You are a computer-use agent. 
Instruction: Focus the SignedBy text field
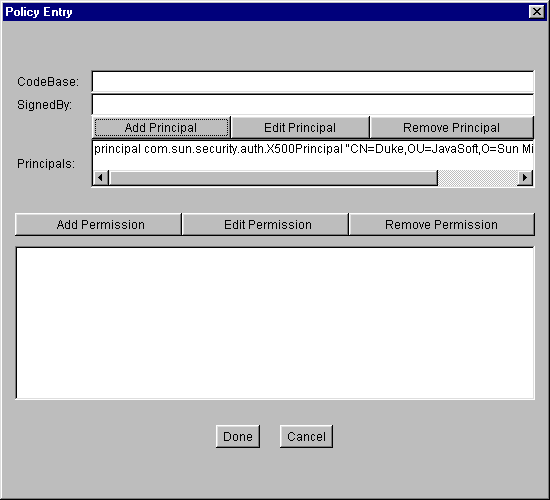tap(313, 104)
